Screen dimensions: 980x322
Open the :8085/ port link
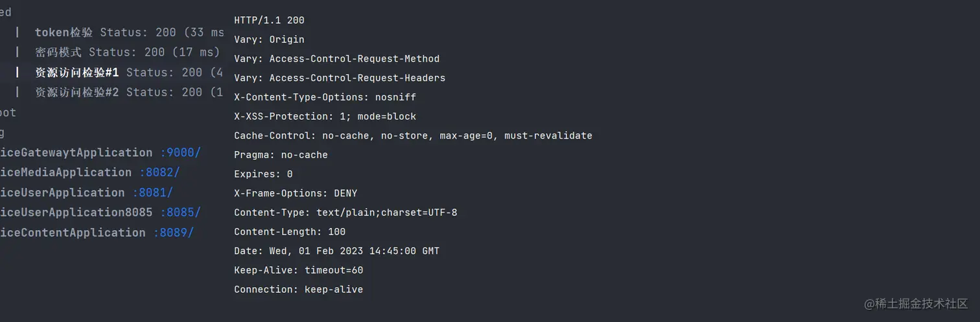(x=180, y=213)
